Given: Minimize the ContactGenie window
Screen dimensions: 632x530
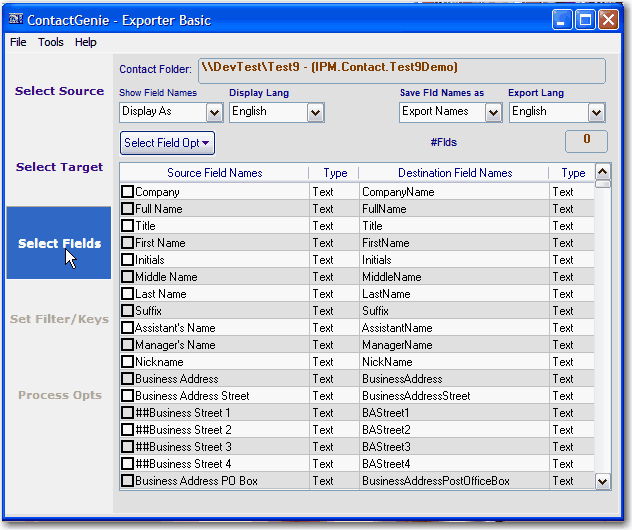Looking at the screenshot, I should (562, 20).
